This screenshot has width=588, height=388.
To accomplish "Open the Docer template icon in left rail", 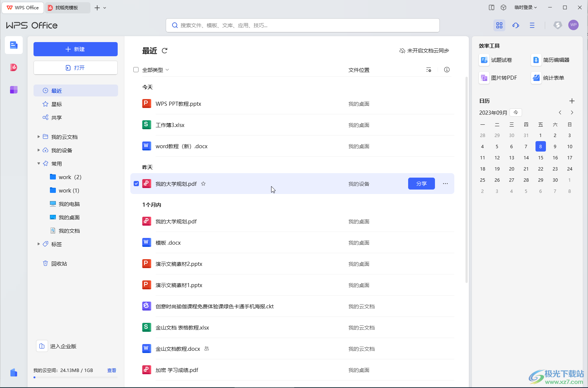I will pyautogui.click(x=14, y=67).
